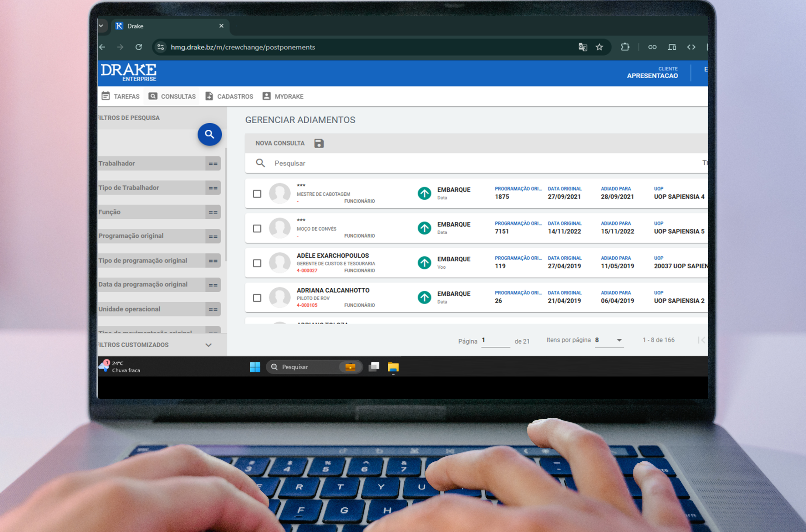Click programação value 1875
Image resolution: width=806 pixels, height=532 pixels.
click(502, 197)
